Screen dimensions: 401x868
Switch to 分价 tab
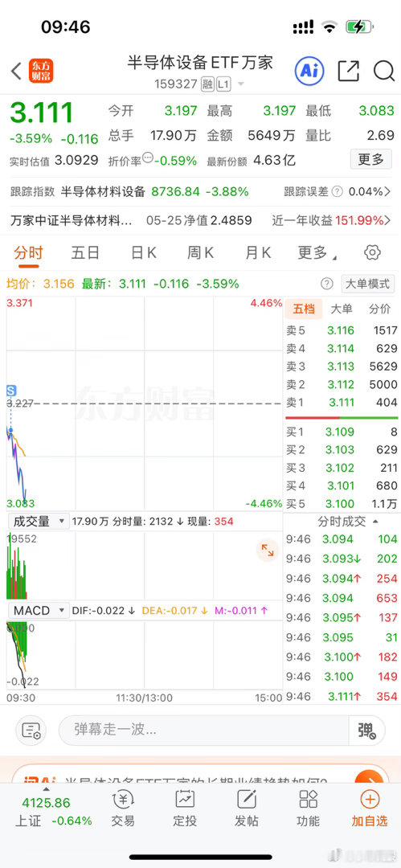pyautogui.click(x=379, y=309)
